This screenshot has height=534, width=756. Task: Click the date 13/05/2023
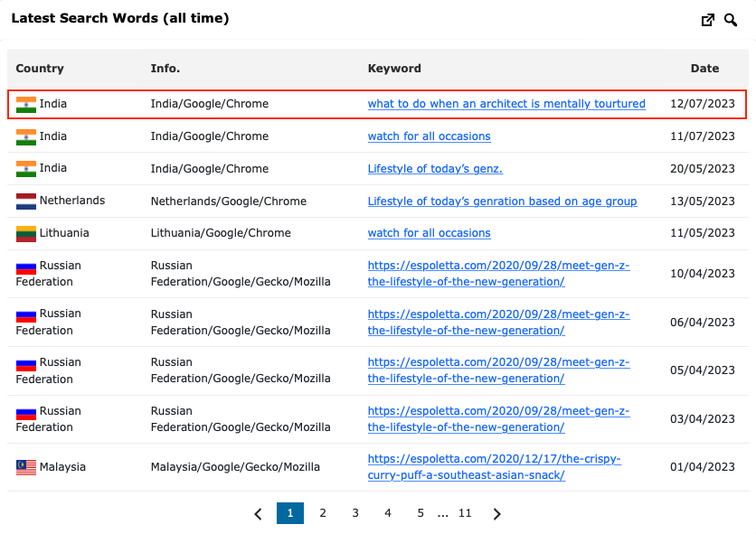[703, 201]
